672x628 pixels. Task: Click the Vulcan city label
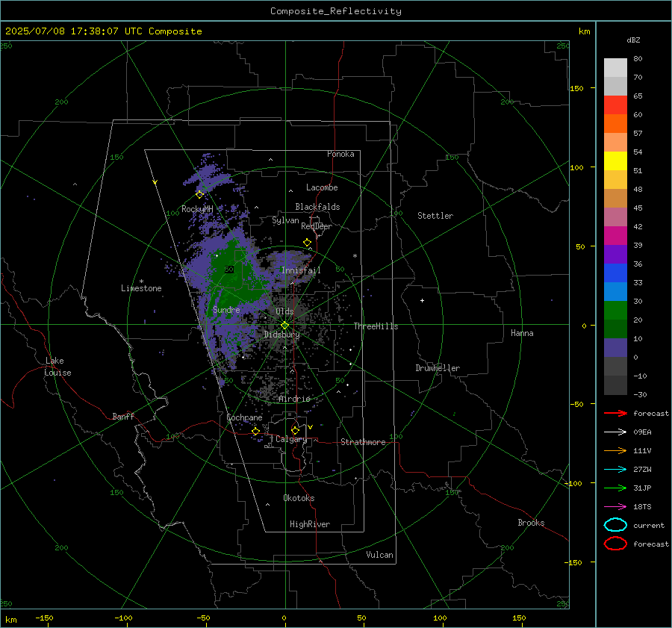click(380, 555)
